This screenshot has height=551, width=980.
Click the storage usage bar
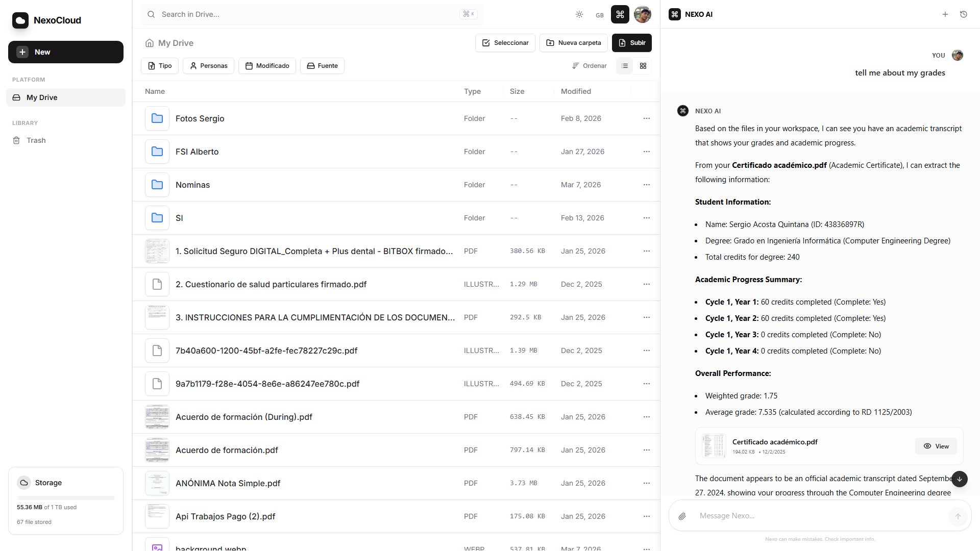click(65, 497)
